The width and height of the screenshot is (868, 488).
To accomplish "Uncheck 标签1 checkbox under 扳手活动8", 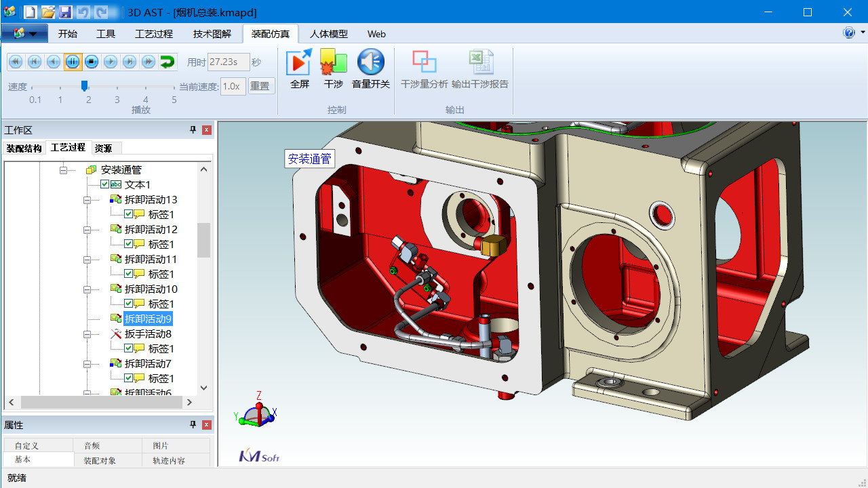I will [x=128, y=348].
